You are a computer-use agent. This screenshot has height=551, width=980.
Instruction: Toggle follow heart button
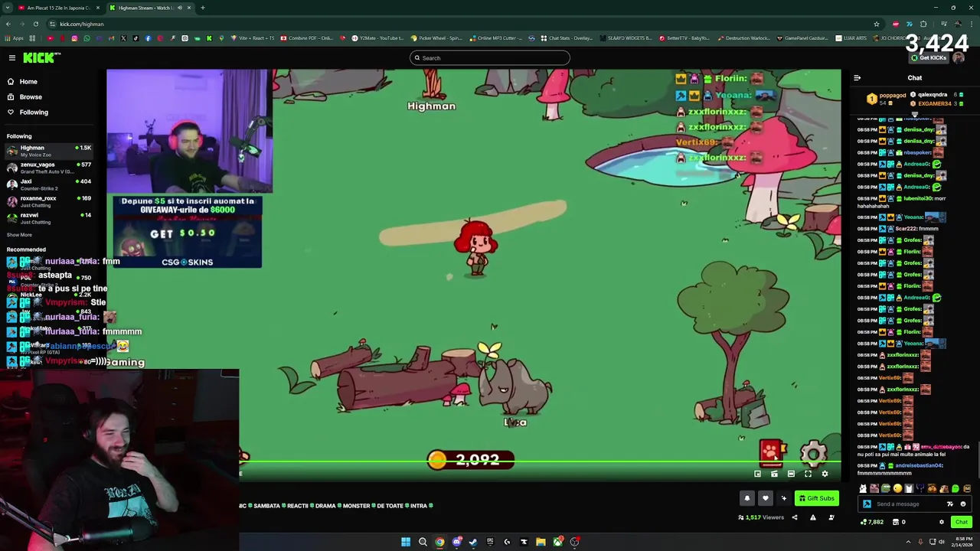click(765, 499)
